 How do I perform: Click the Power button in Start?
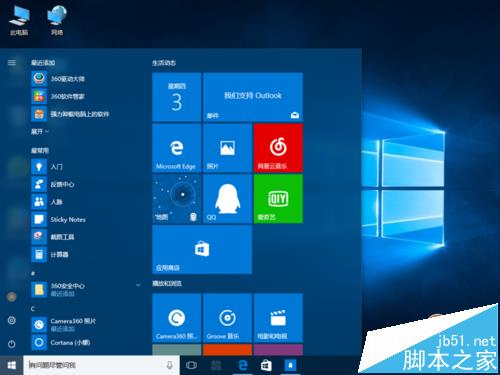click(x=12, y=344)
